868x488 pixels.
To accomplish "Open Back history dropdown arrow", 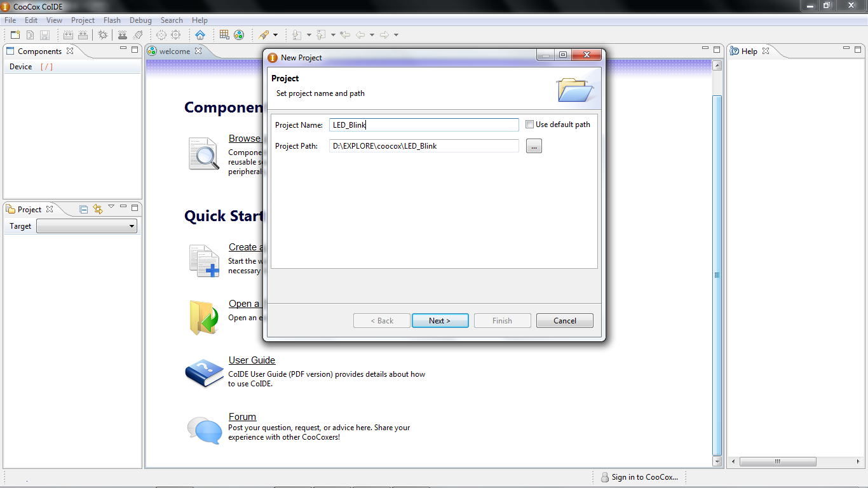I will coord(372,35).
